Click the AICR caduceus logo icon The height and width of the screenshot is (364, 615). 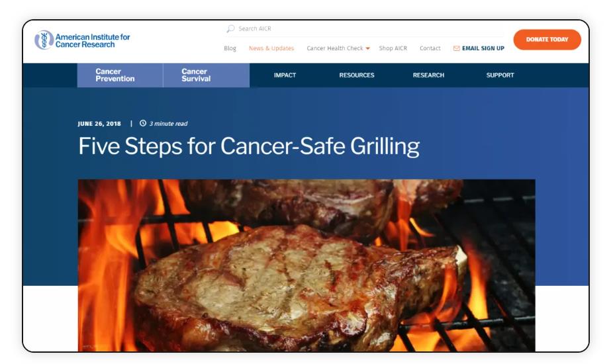[x=44, y=40]
